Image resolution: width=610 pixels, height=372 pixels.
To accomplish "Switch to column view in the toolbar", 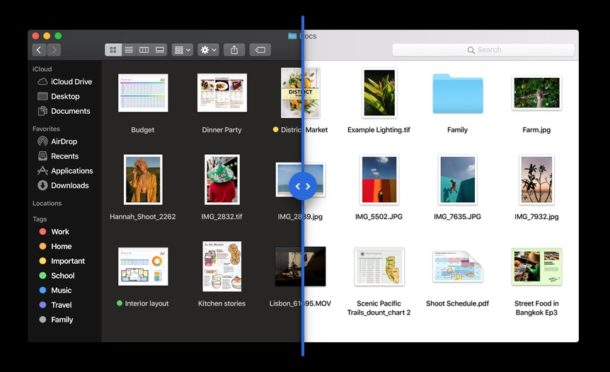I will pyautogui.click(x=144, y=50).
